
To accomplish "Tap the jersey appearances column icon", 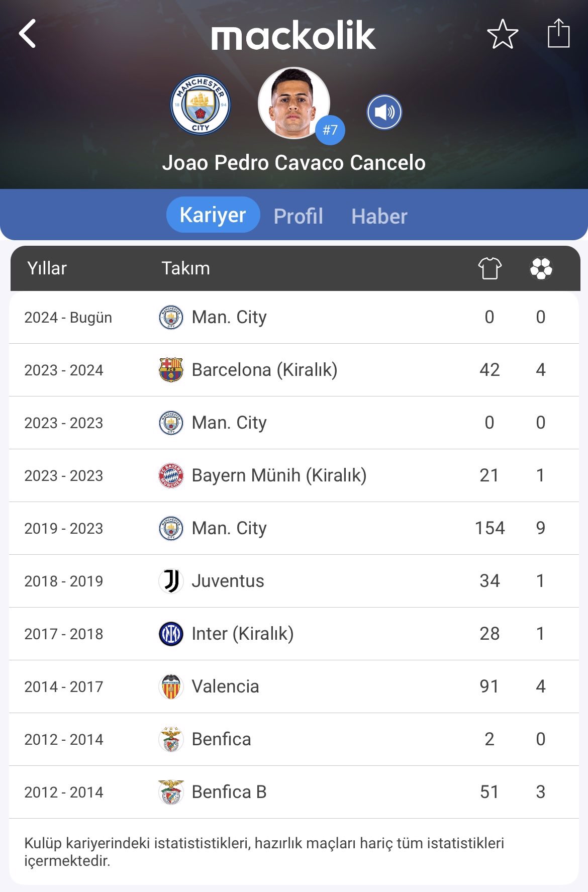I will (x=490, y=268).
